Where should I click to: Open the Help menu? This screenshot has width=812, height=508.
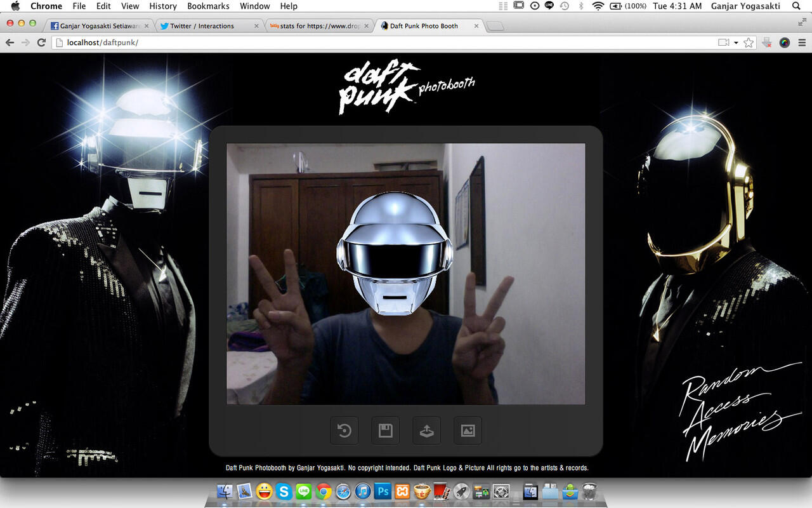coord(289,6)
